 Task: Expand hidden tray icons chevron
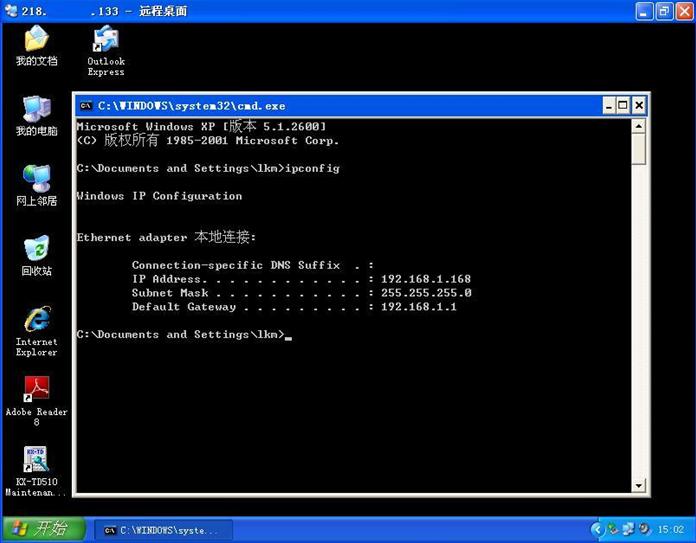pos(597,529)
